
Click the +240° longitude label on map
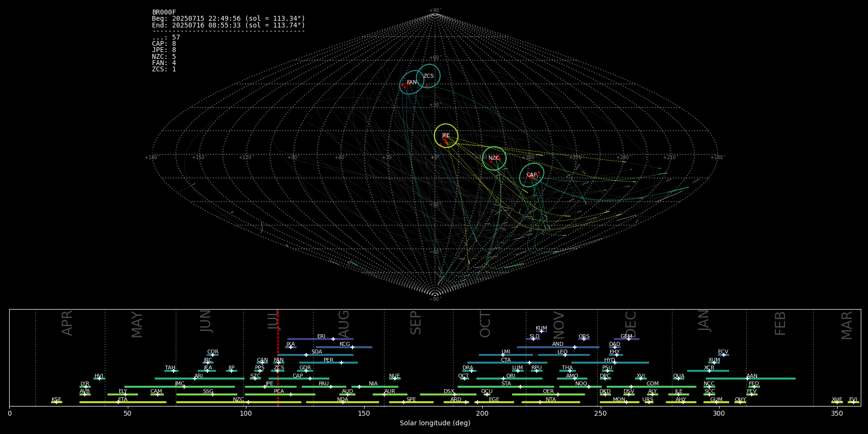pyautogui.click(x=623, y=158)
